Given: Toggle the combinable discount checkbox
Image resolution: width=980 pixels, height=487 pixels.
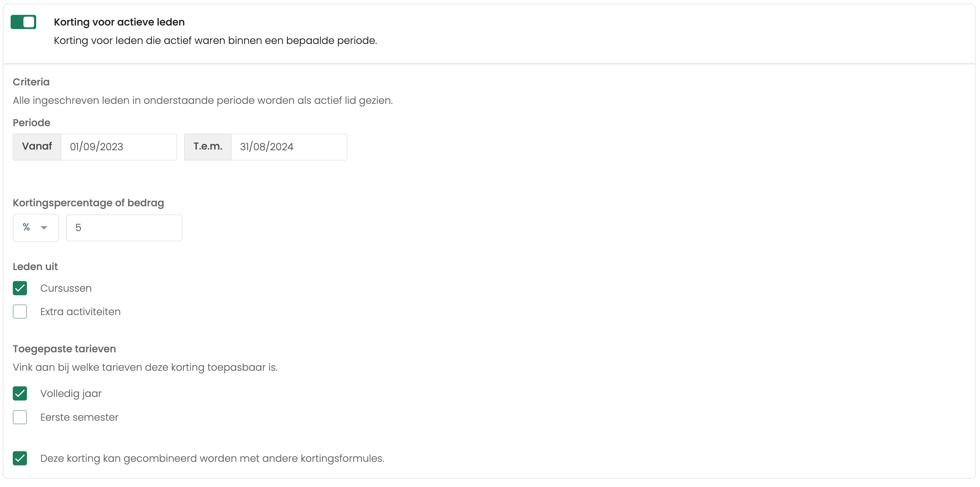Looking at the screenshot, I should click(x=20, y=459).
